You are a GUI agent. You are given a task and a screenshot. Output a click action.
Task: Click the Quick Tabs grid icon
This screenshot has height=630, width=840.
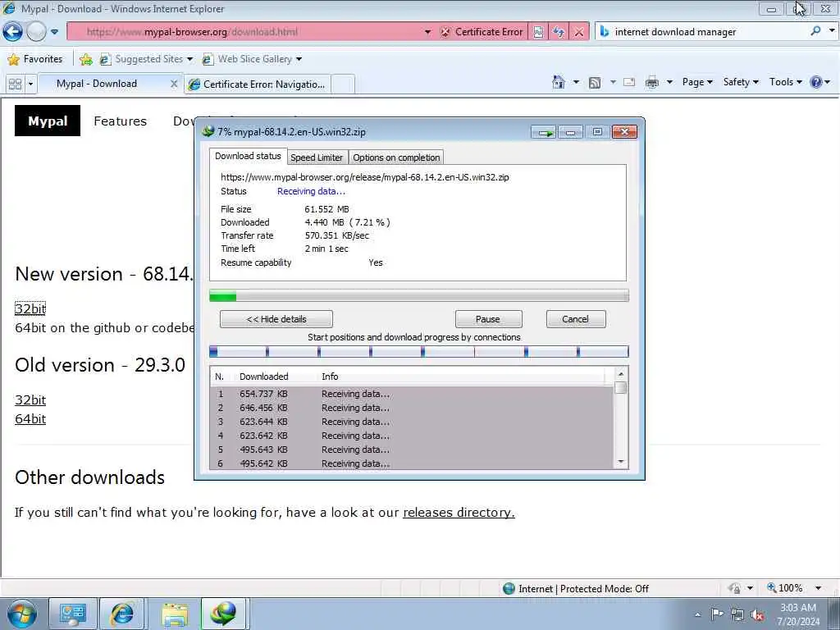(15, 84)
